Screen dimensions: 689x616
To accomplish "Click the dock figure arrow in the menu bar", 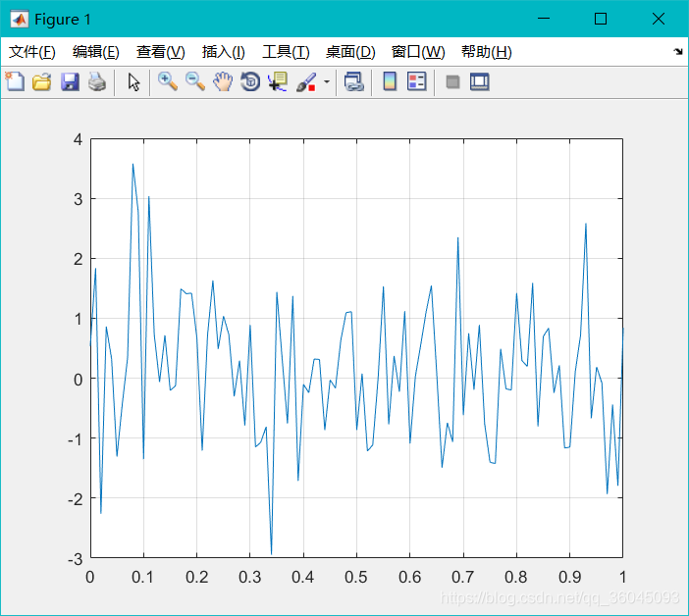I will coord(677,52).
